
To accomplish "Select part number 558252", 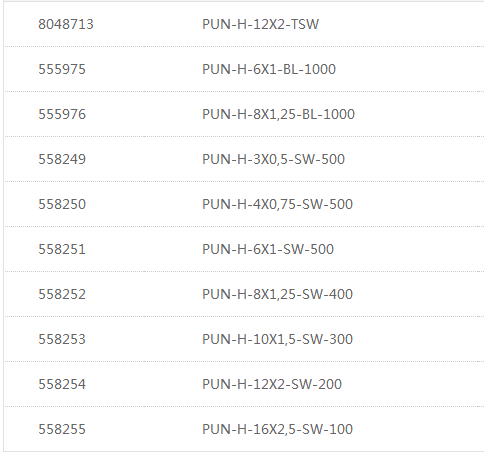I will (62, 294).
